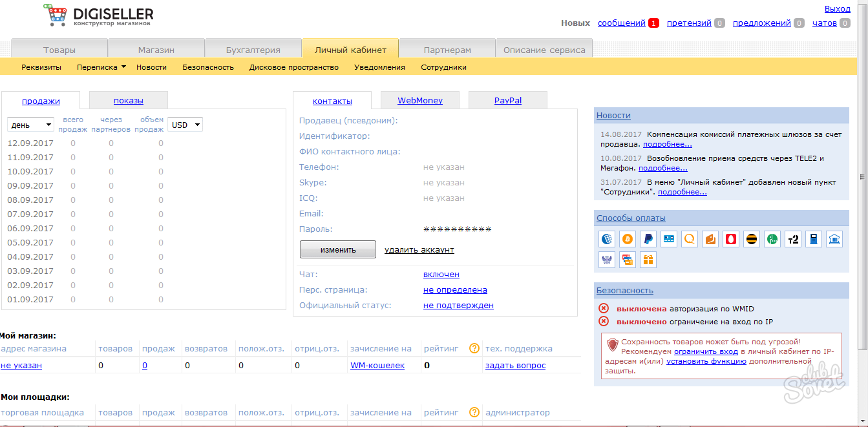This screenshot has height=427, width=868.
Task: Click the Bitcoin payment method icon
Action: [x=627, y=239]
